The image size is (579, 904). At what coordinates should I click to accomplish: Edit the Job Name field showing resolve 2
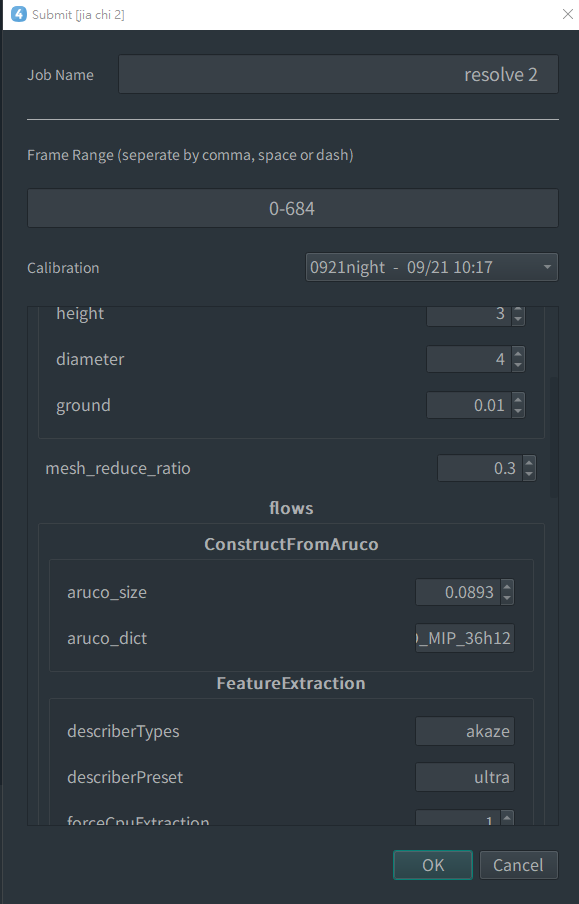337,74
